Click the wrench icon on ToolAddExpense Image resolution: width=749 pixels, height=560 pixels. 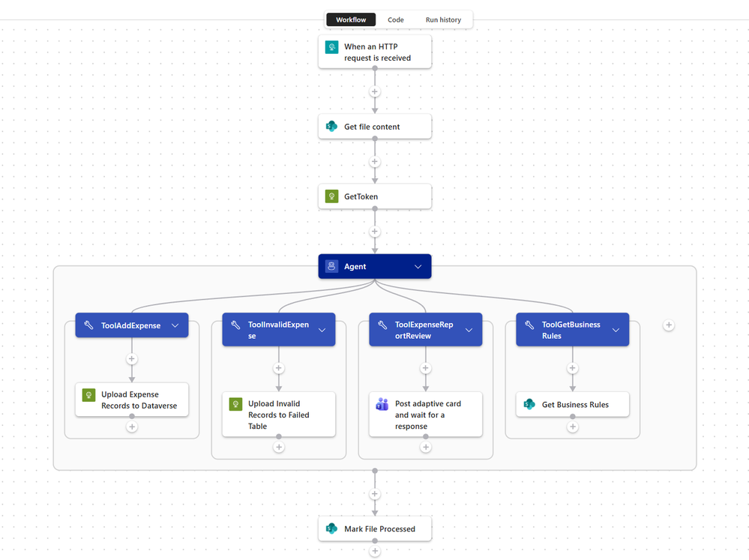[x=89, y=325]
